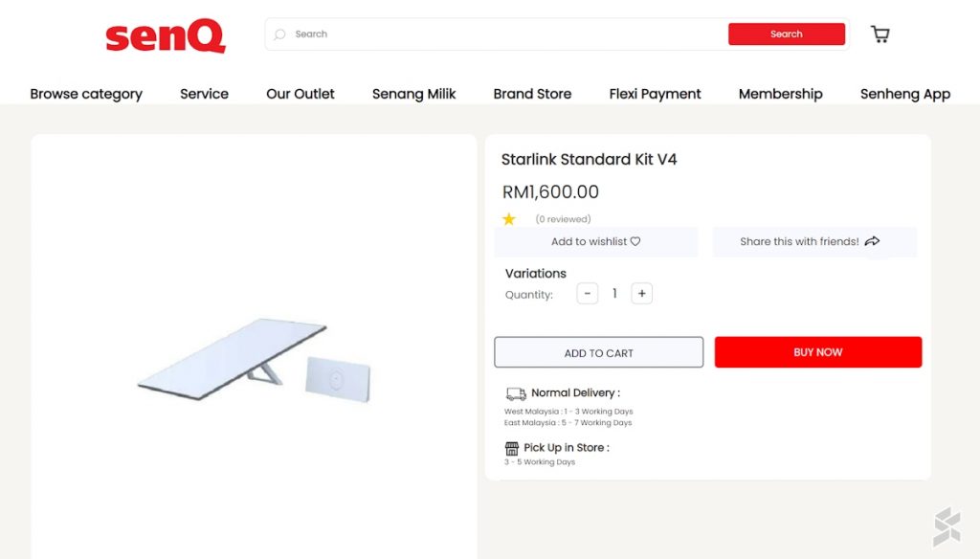Click the share arrow icon
This screenshot has height=559, width=980.
point(872,242)
